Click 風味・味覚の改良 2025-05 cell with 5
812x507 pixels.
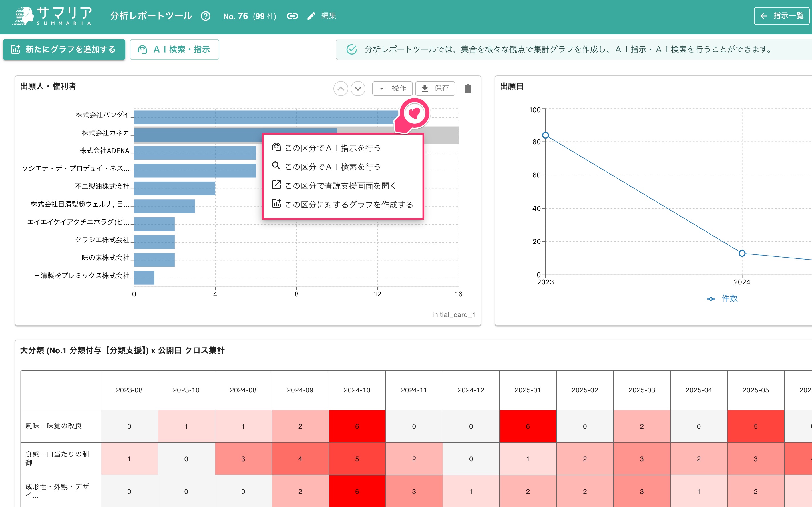[x=756, y=426]
